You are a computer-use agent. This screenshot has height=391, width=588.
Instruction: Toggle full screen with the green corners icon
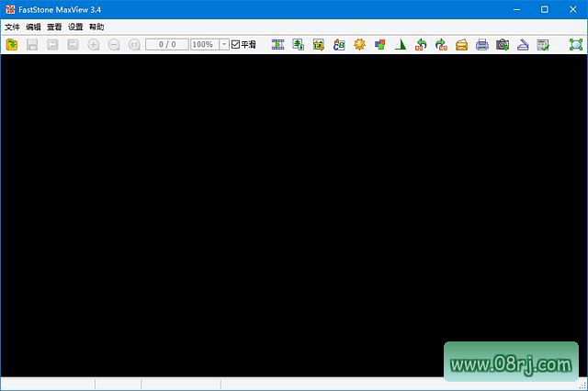(576, 44)
